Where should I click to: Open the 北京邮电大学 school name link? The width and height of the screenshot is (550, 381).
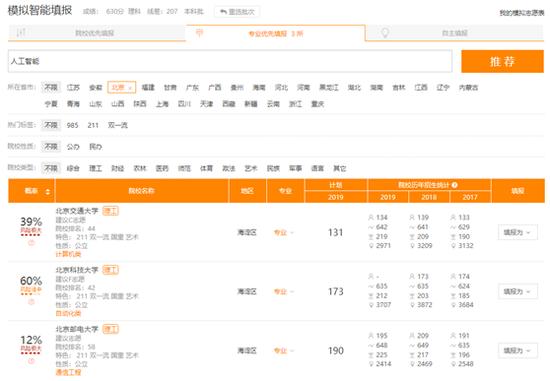77,329
